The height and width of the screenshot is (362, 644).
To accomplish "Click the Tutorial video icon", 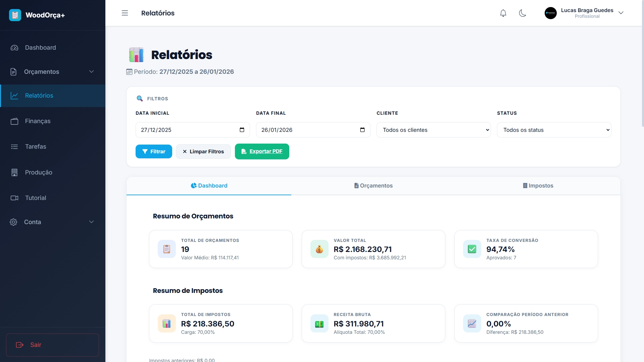I will (x=14, y=198).
